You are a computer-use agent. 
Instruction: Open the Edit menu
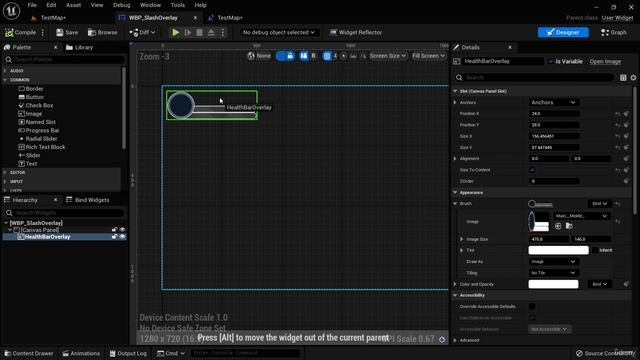51,5
